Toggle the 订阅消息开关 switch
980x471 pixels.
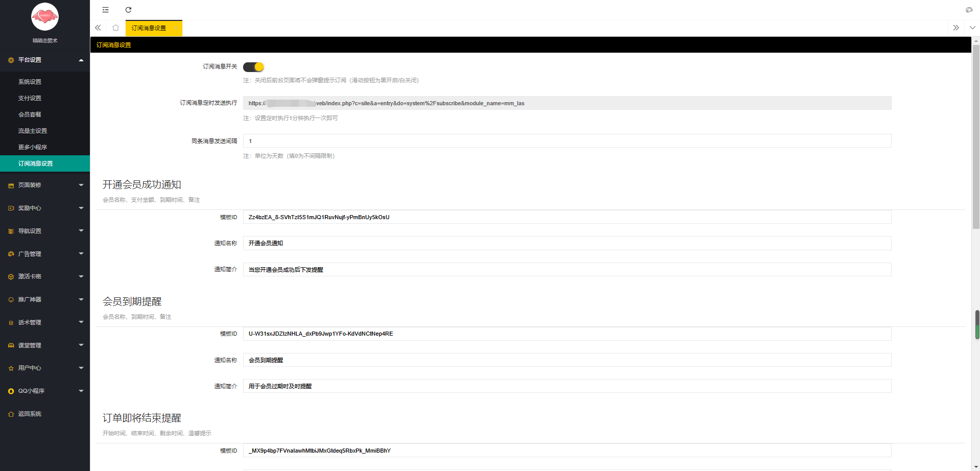(x=253, y=67)
